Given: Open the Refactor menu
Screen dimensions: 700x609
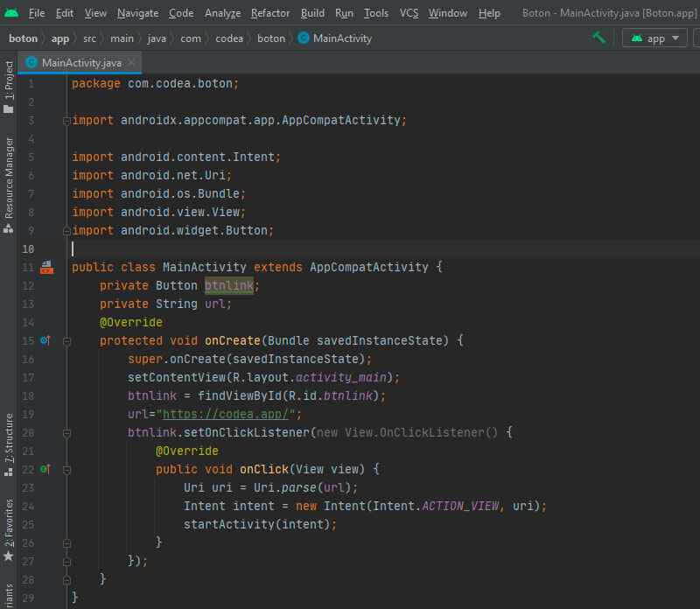Looking at the screenshot, I should coord(270,13).
